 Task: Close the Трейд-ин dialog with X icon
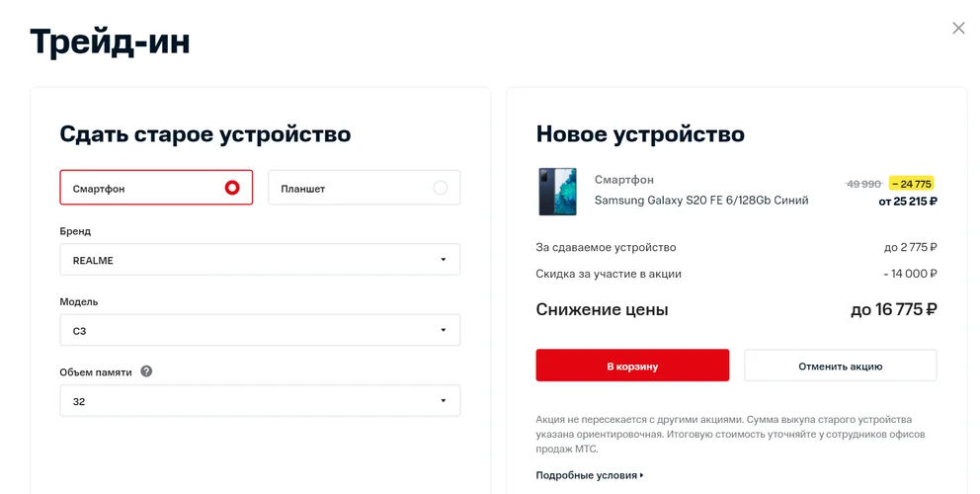(x=958, y=28)
